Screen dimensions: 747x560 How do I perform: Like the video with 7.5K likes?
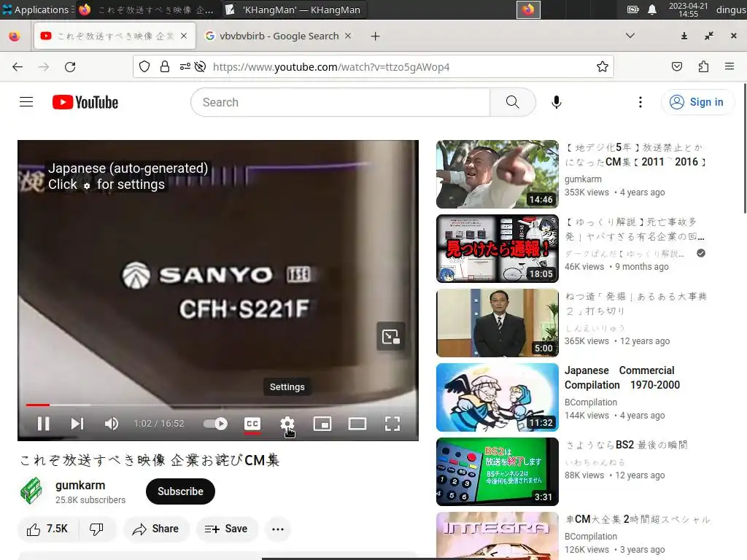47,529
